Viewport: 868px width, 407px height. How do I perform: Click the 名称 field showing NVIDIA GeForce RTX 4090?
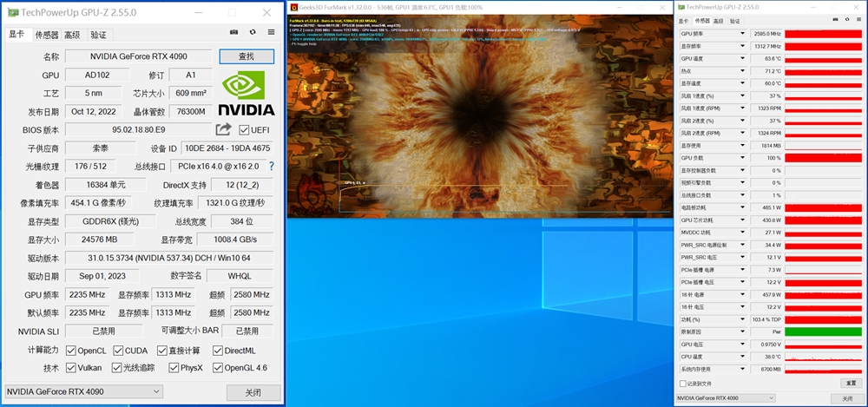point(138,56)
